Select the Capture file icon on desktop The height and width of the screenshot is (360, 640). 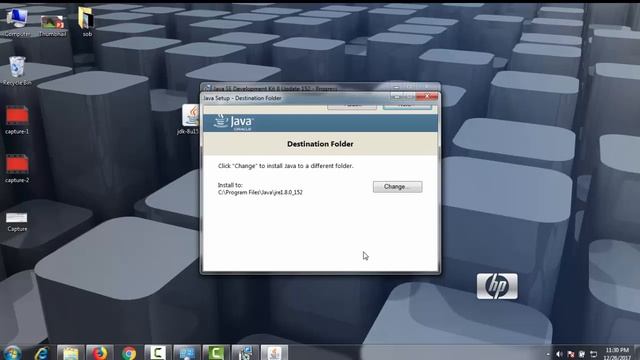(17, 222)
